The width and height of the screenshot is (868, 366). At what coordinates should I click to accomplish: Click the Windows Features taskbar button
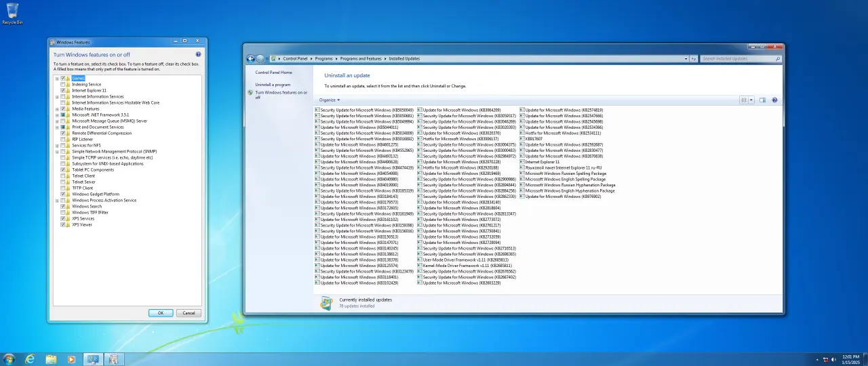[x=113, y=359]
